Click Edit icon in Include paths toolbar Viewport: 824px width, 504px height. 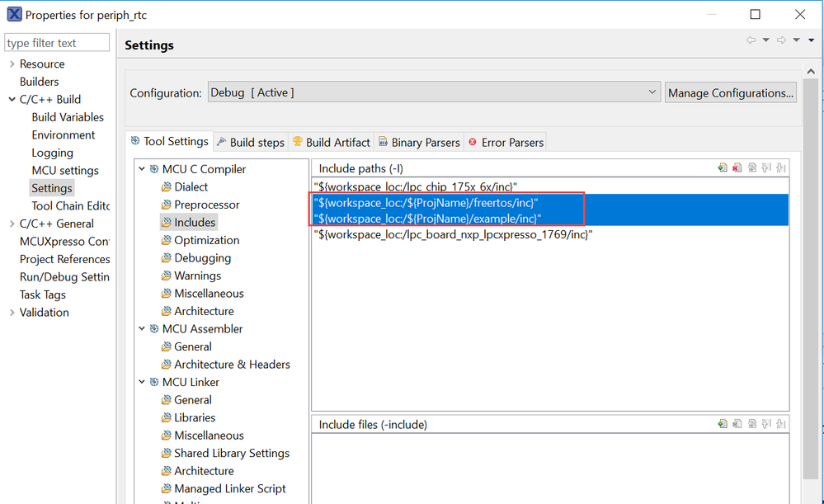[x=752, y=168]
